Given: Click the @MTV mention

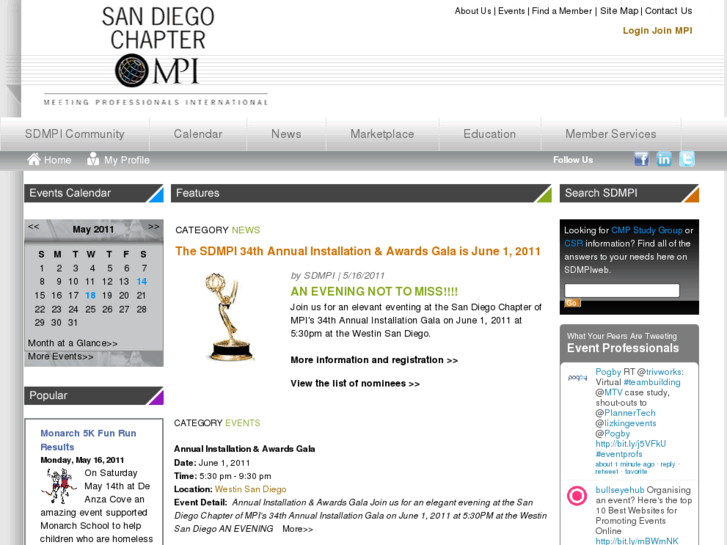Looking at the screenshot, I should [x=609, y=392].
